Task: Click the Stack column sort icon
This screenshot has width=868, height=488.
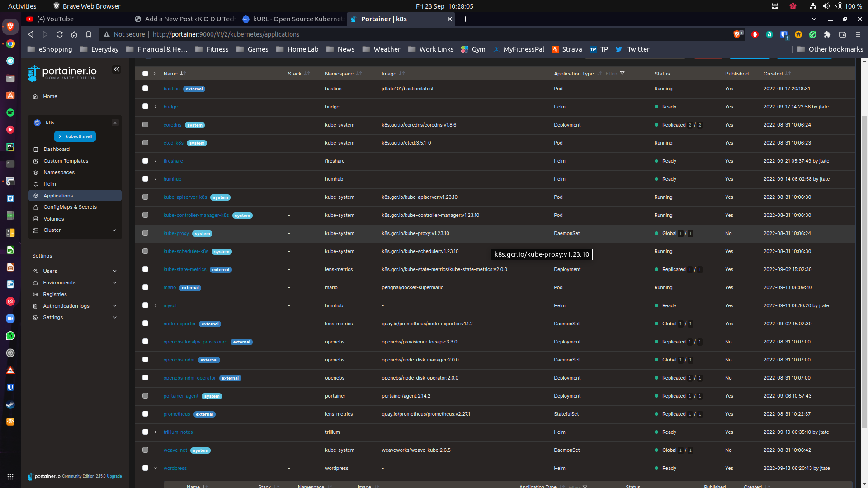Action: pyautogui.click(x=307, y=74)
